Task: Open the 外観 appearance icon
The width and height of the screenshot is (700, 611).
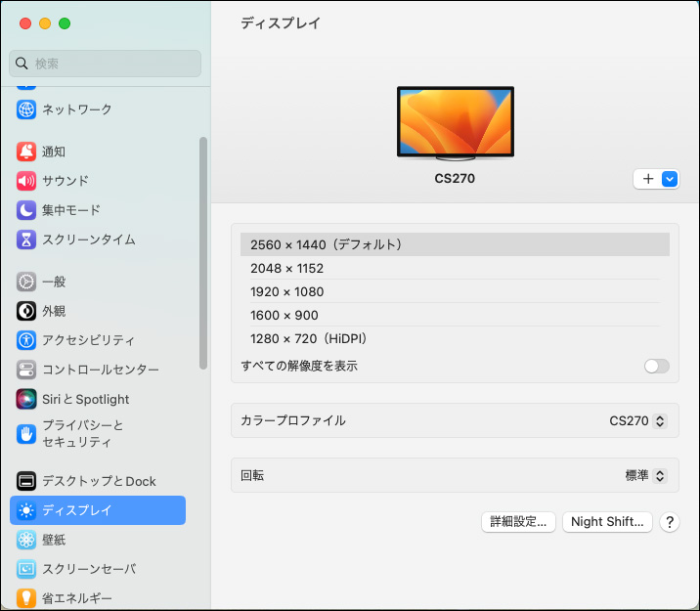Action: click(26, 311)
